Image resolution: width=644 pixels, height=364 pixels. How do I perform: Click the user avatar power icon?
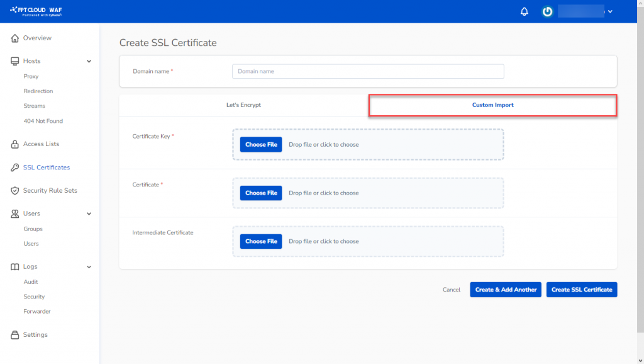coord(548,12)
